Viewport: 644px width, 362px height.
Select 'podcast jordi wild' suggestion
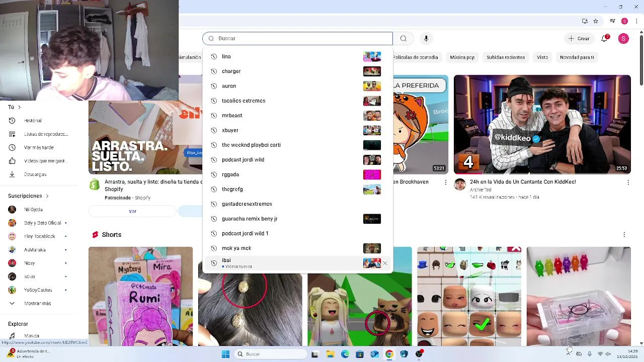point(297,160)
